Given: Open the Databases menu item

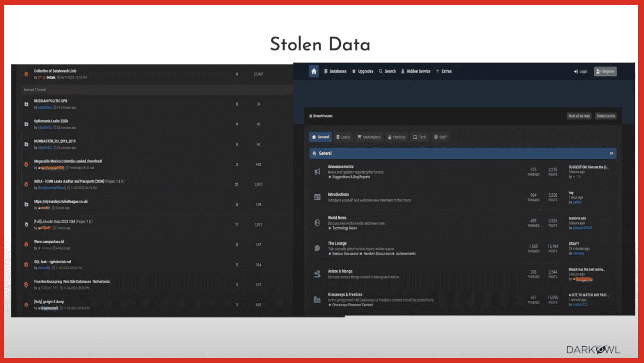Looking at the screenshot, I should pos(335,72).
